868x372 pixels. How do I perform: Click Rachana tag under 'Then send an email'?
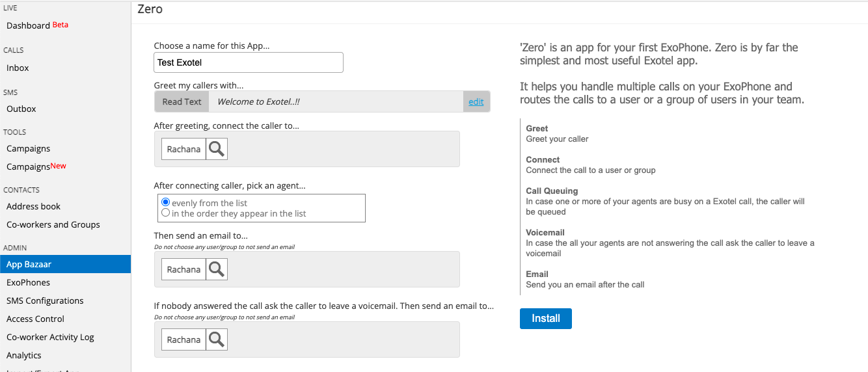(x=183, y=269)
